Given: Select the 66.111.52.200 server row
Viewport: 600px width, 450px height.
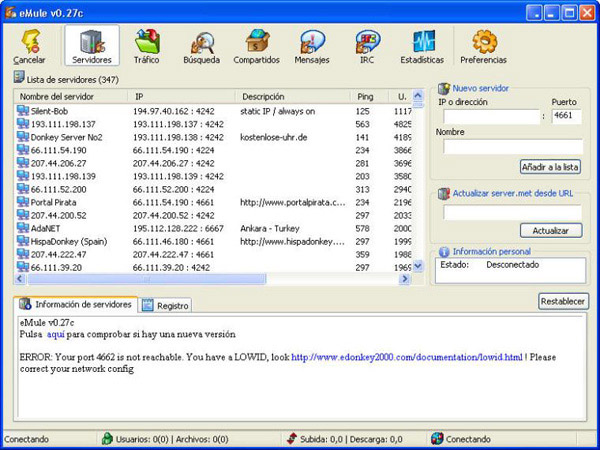Looking at the screenshot, I should point(214,189).
